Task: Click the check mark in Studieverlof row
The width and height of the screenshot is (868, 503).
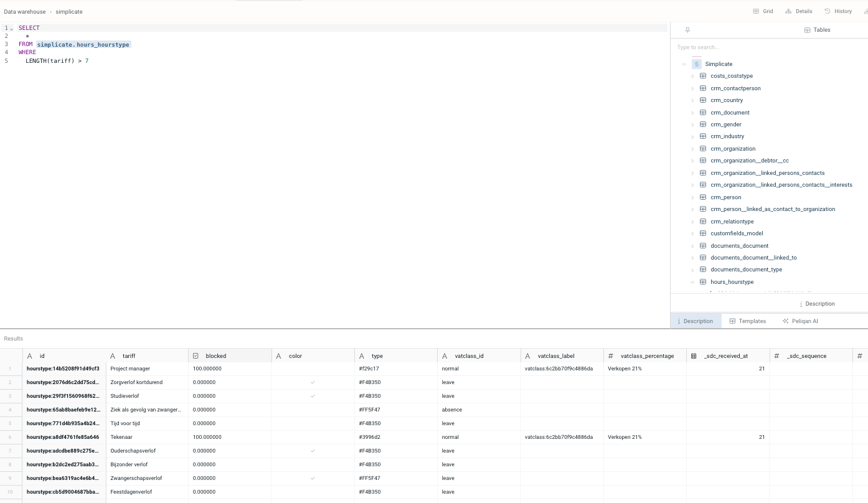Action: (x=313, y=396)
